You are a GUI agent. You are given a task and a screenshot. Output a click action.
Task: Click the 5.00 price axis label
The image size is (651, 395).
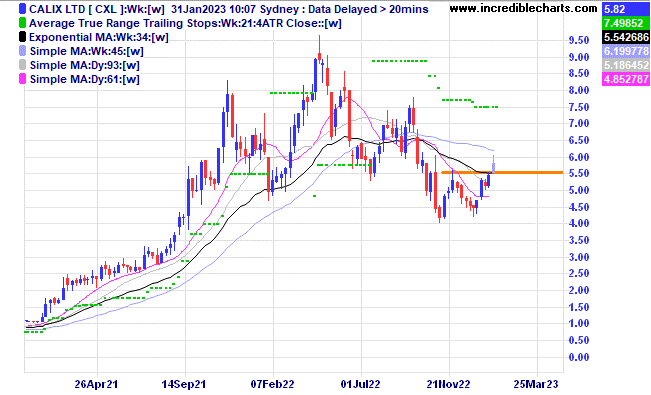579,190
